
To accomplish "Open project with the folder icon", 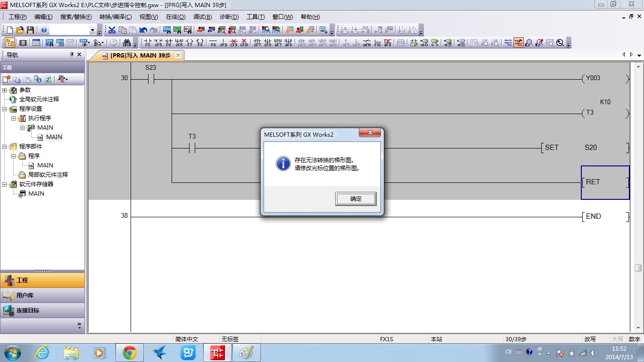I will 20,30.
